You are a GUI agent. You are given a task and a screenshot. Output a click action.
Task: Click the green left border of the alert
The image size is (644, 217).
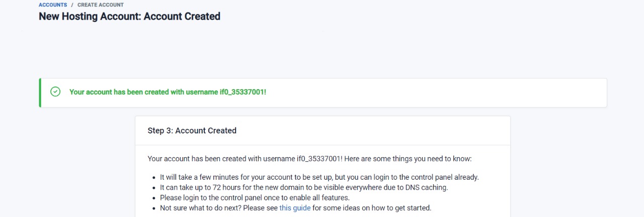pyautogui.click(x=40, y=93)
